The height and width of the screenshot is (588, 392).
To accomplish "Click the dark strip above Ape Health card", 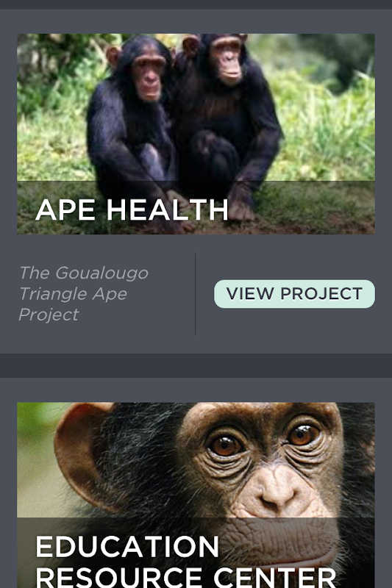I will pyautogui.click(x=196, y=4).
